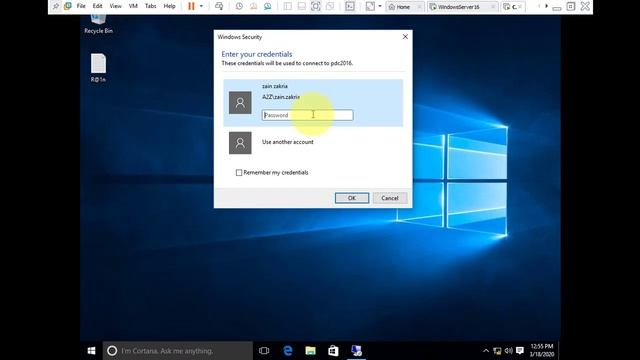Click the Remote Desktop taskbar icon
This screenshot has height=360, width=640.
(x=356, y=351)
